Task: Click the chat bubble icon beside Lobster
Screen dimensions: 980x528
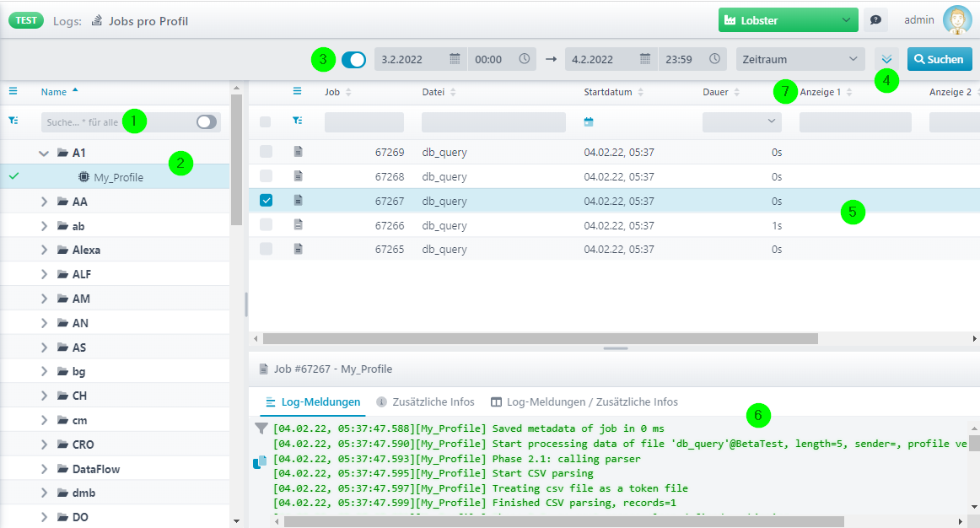Action: pyautogui.click(x=875, y=20)
